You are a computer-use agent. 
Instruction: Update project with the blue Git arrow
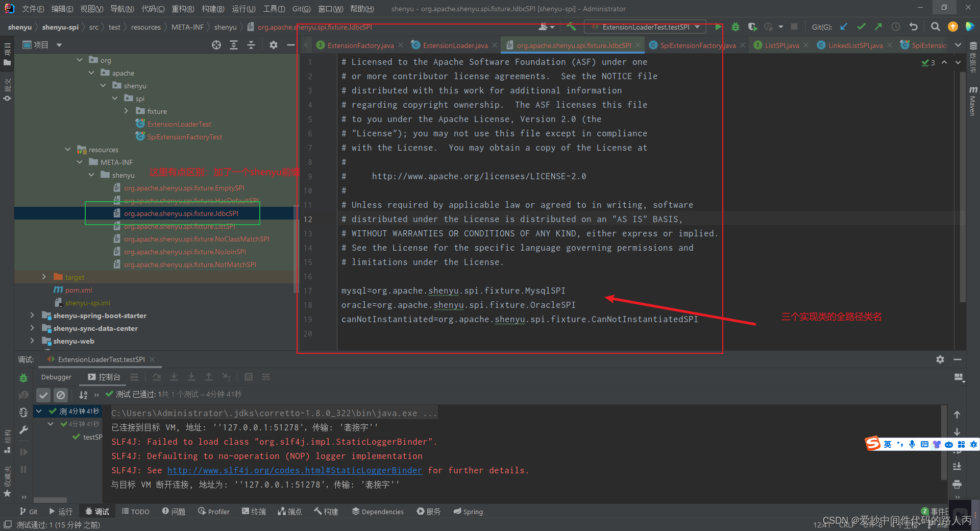pos(844,27)
